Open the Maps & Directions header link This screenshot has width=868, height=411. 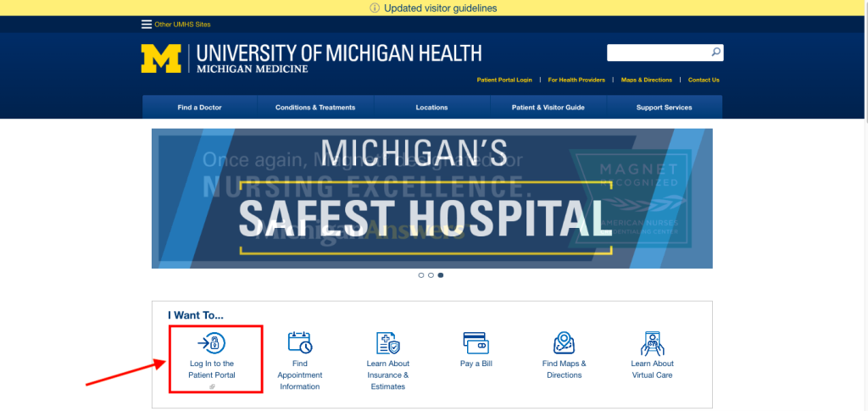(647, 81)
